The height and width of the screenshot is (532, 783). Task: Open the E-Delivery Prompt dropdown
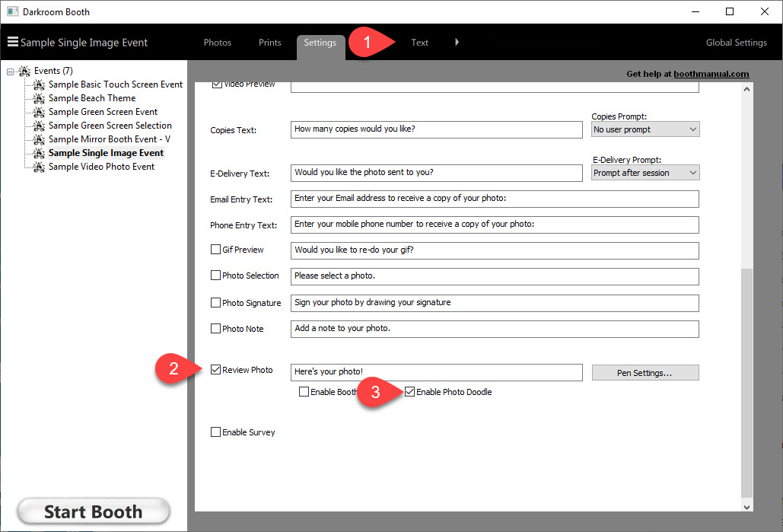point(645,173)
